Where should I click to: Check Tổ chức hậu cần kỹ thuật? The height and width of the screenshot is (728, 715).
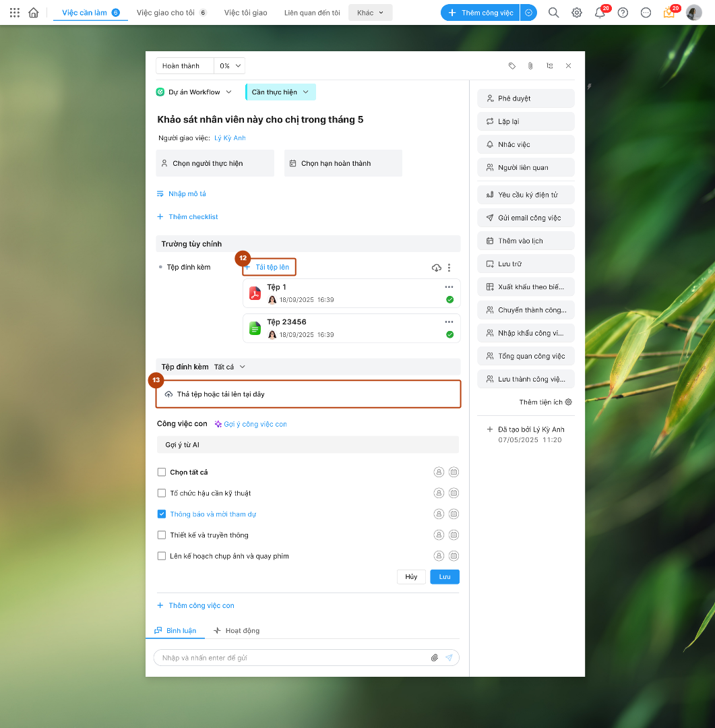[x=162, y=493]
